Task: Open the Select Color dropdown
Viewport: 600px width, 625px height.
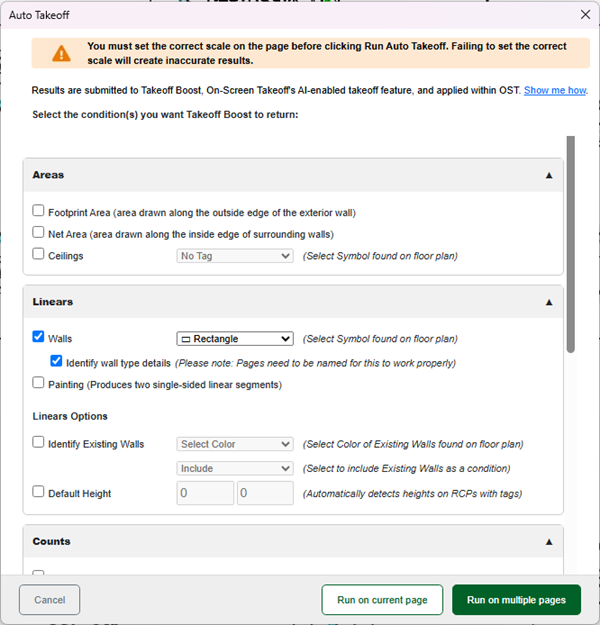Action: point(235,444)
